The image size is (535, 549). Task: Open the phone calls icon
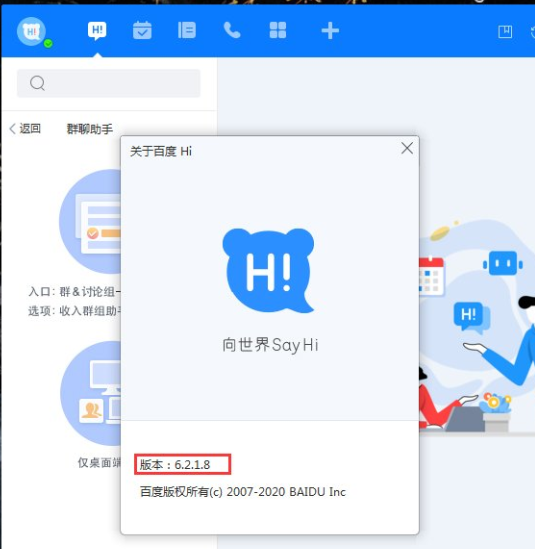(x=232, y=30)
